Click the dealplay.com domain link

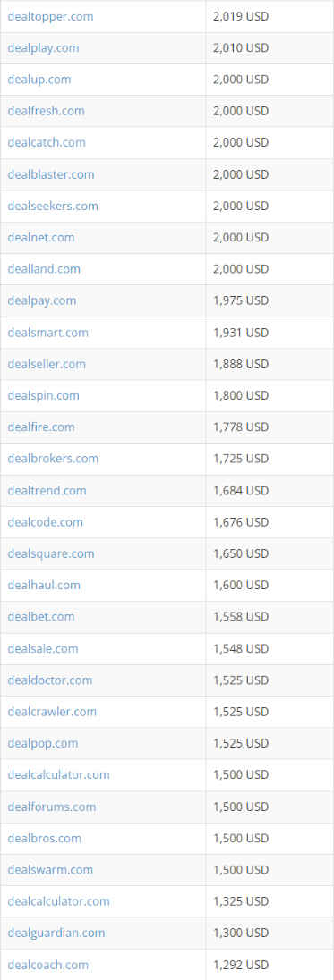pyautogui.click(x=43, y=48)
